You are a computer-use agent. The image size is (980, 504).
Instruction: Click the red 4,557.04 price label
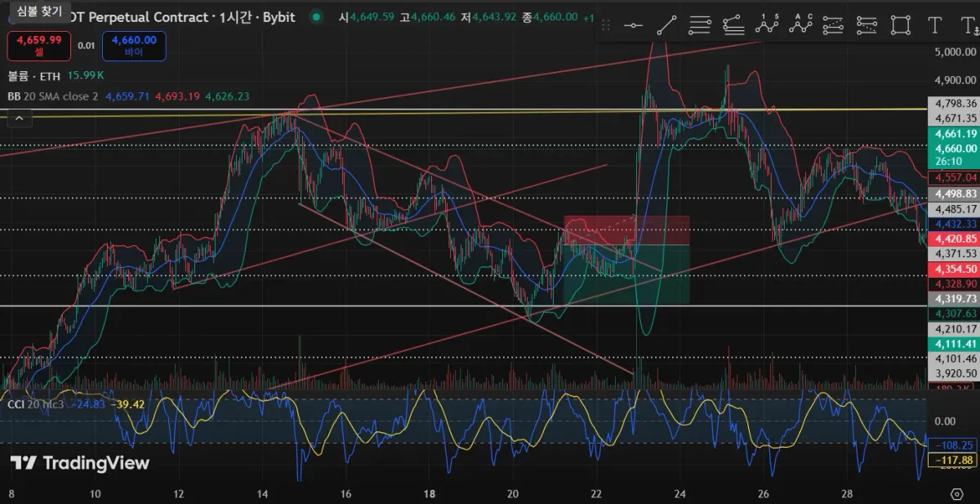(955, 177)
